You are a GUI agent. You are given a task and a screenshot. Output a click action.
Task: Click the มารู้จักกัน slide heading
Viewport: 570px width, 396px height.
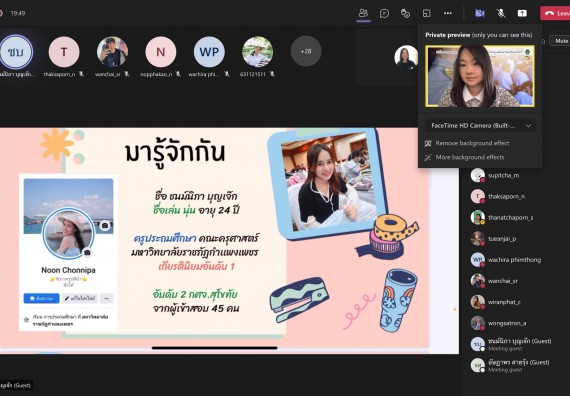[175, 152]
